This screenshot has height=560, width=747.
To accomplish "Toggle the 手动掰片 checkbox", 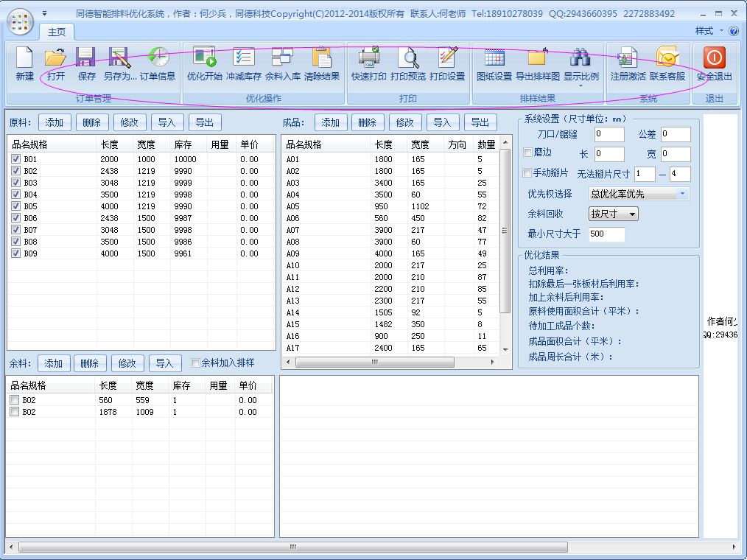I will 527,173.
